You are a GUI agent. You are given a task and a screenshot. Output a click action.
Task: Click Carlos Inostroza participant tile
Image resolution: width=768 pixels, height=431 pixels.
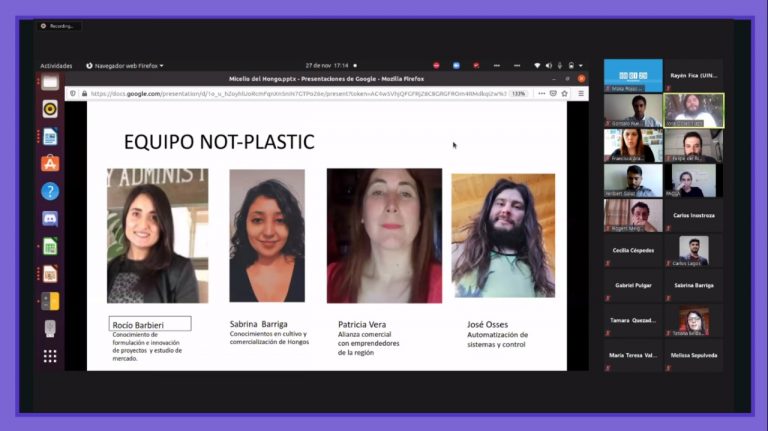[x=693, y=216]
